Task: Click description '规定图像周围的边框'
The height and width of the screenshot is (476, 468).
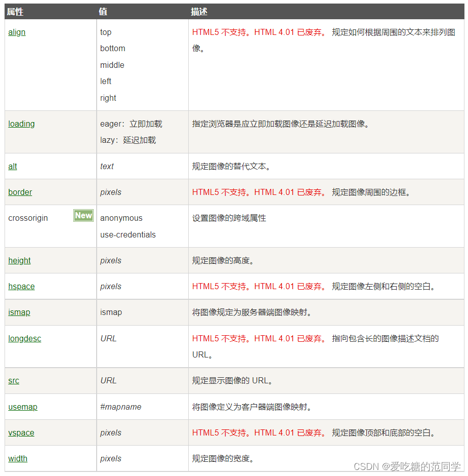Action: point(370,192)
